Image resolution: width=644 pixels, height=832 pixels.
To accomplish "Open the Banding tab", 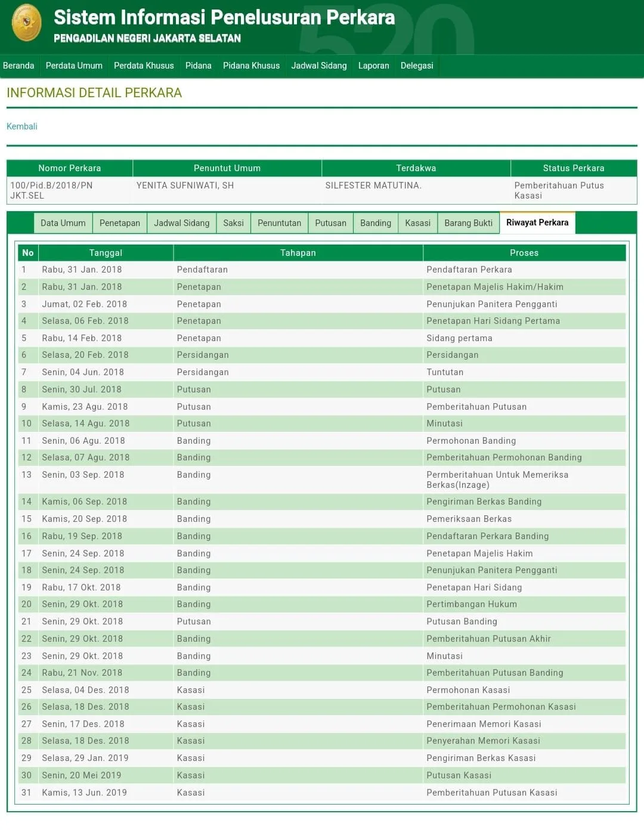I will pyautogui.click(x=376, y=223).
